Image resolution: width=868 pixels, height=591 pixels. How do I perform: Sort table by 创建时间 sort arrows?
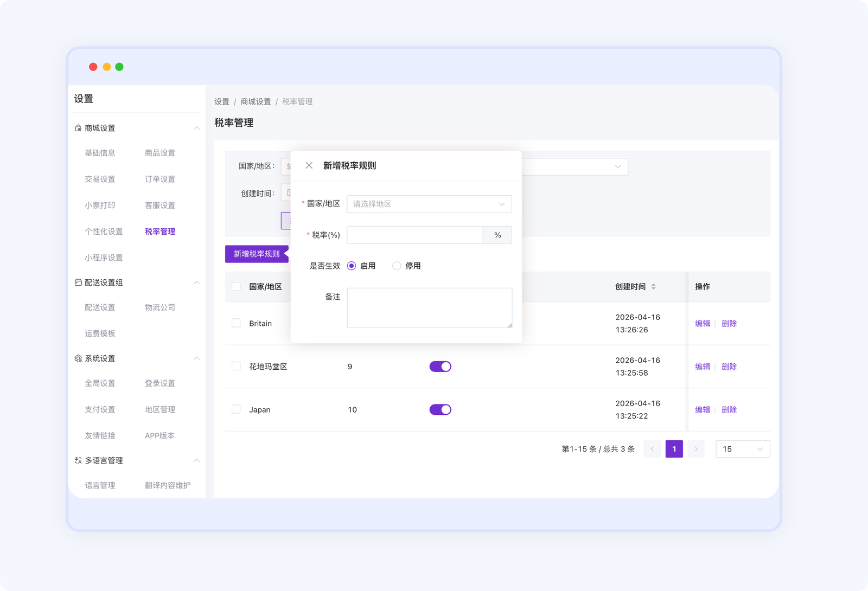click(653, 287)
